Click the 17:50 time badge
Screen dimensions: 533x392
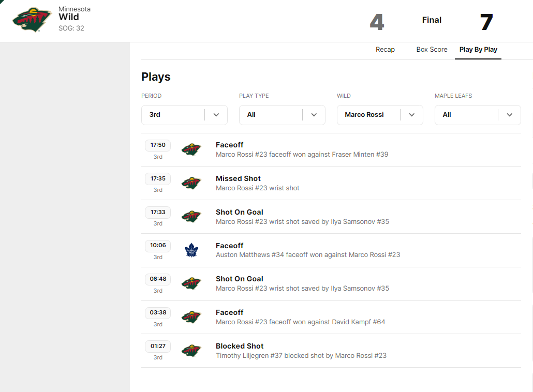(158, 145)
